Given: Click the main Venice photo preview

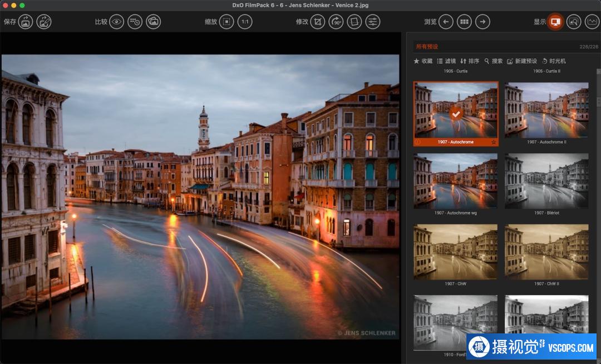Looking at the screenshot, I should click(200, 197).
